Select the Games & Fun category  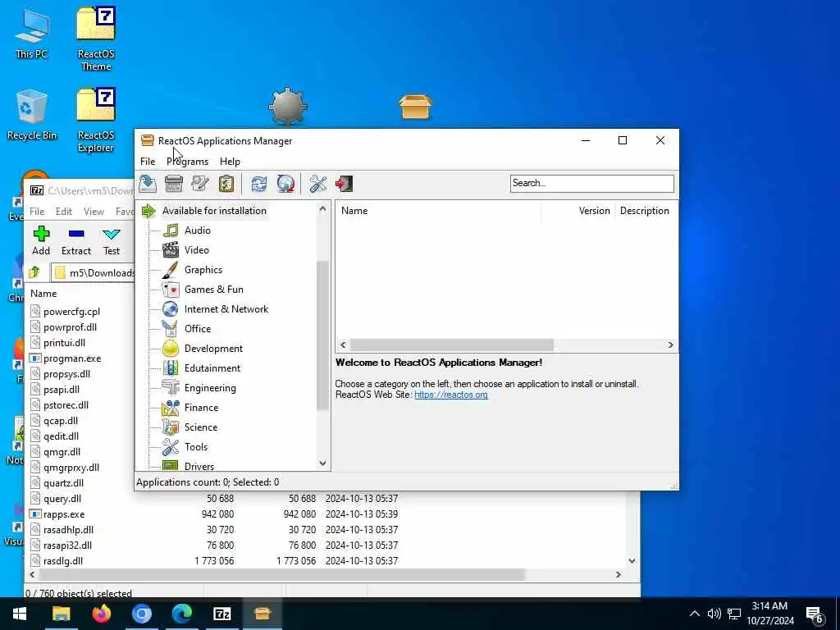coord(214,290)
